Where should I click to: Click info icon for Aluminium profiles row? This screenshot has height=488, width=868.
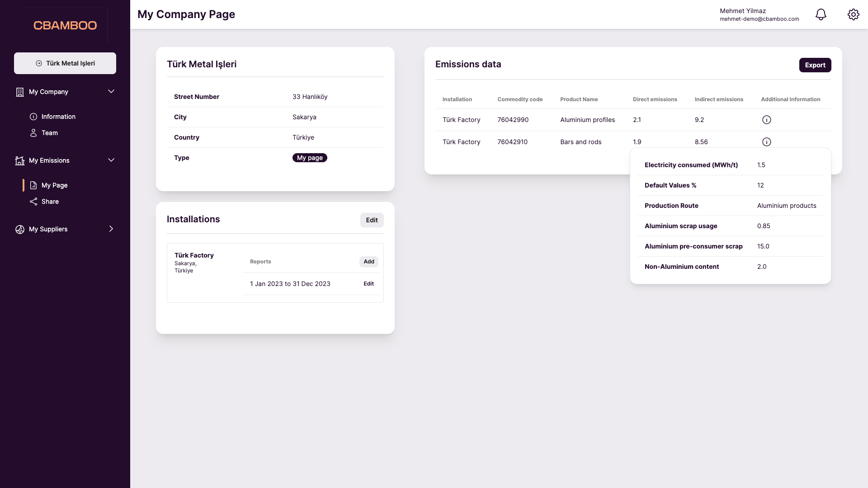point(766,120)
